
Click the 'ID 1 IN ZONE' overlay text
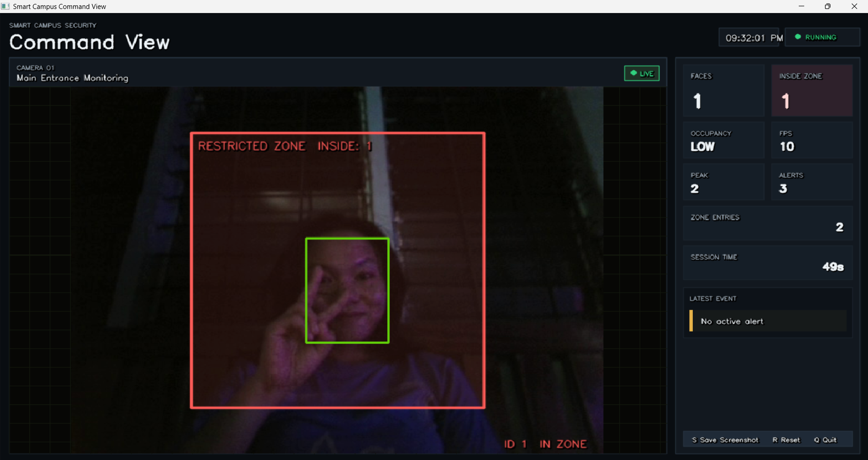click(x=545, y=444)
